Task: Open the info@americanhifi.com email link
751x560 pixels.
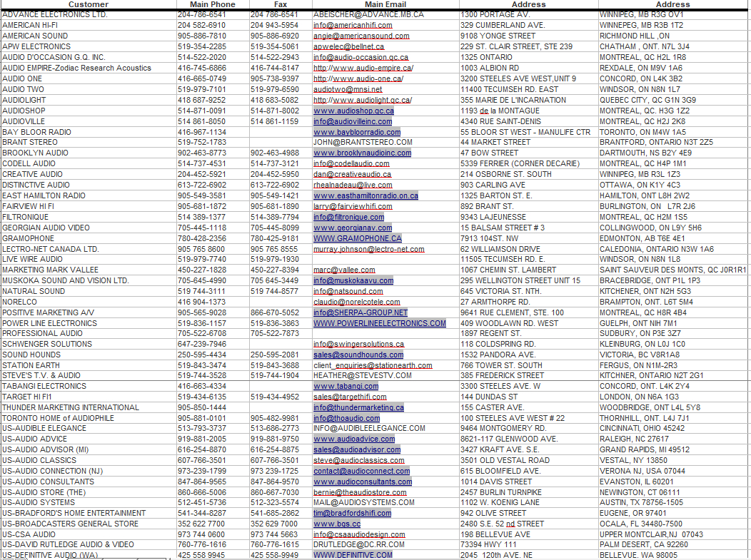Action: (x=353, y=26)
